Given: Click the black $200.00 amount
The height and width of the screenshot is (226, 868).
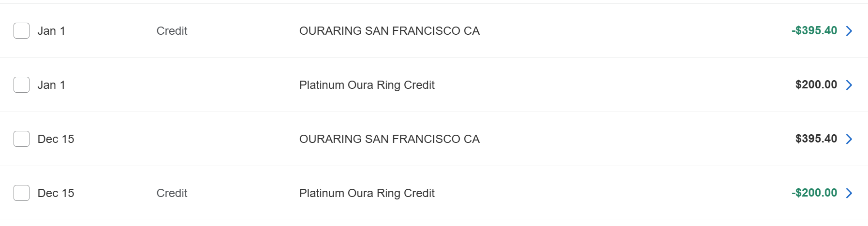Looking at the screenshot, I should (816, 85).
